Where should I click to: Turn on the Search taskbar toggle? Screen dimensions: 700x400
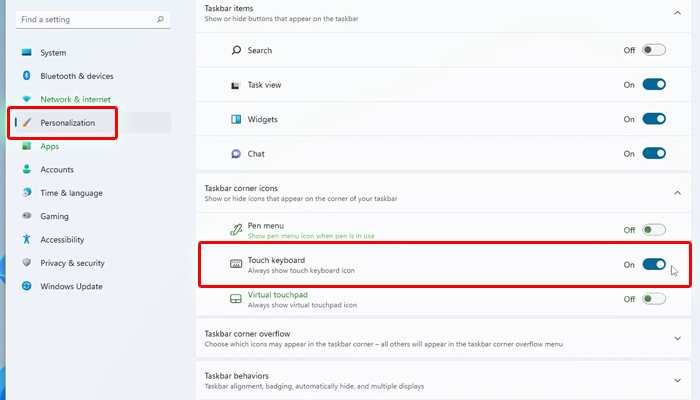[x=654, y=50]
